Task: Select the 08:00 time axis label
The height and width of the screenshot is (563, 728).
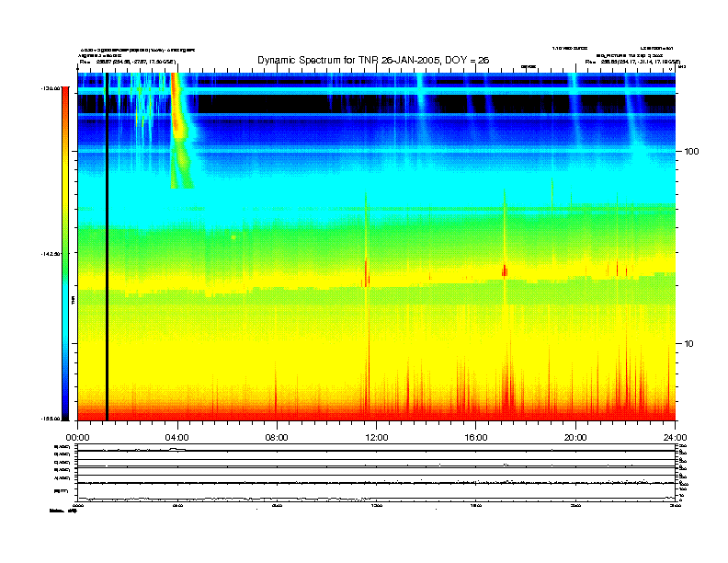Action: (x=277, y=438)
